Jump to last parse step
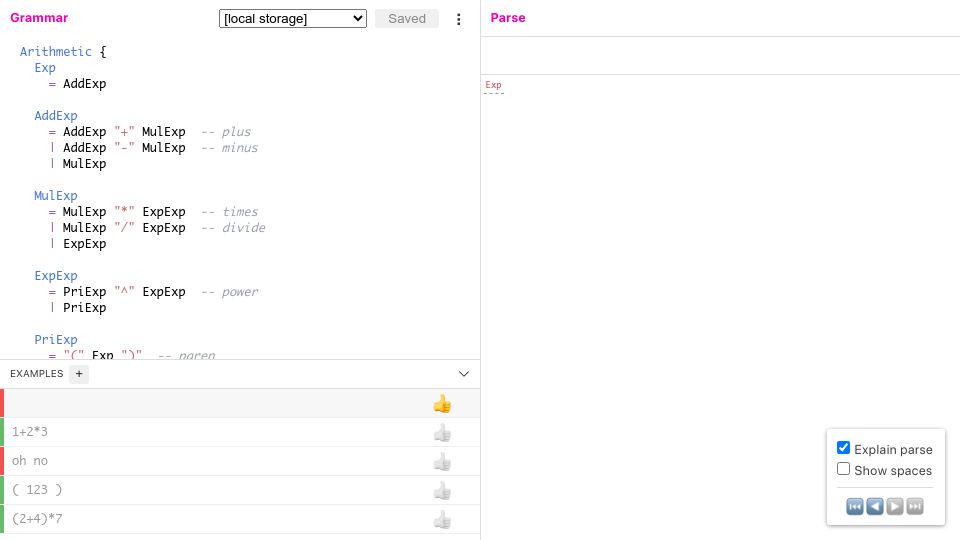The width and height of the screenshot is (960, 540). coord(915,506)
